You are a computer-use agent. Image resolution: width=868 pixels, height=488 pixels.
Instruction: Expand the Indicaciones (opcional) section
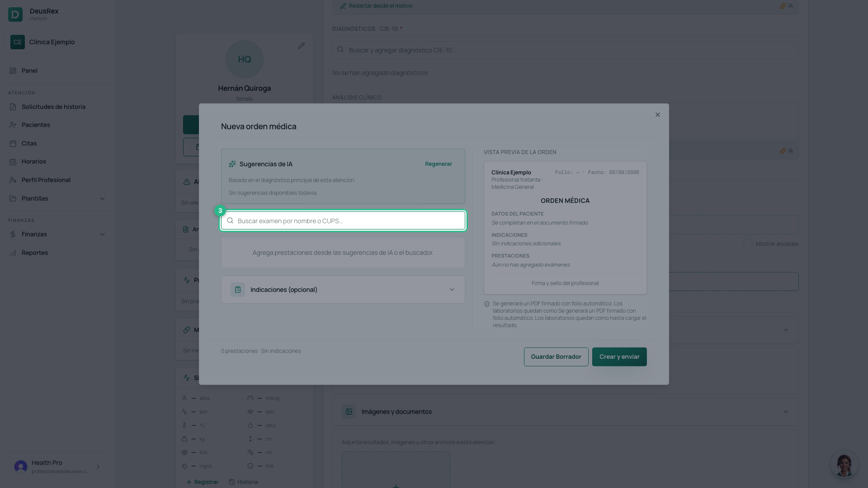pyautogui.click(x=343, y=290)
